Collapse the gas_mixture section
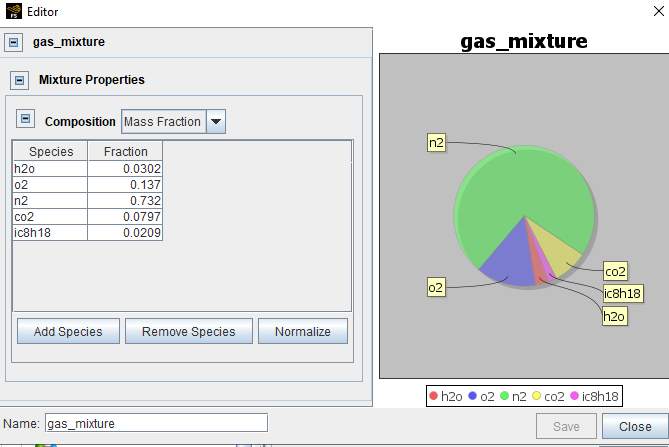Image resolution: width=669 pixels, height=447 pixels. click(14, 43)
